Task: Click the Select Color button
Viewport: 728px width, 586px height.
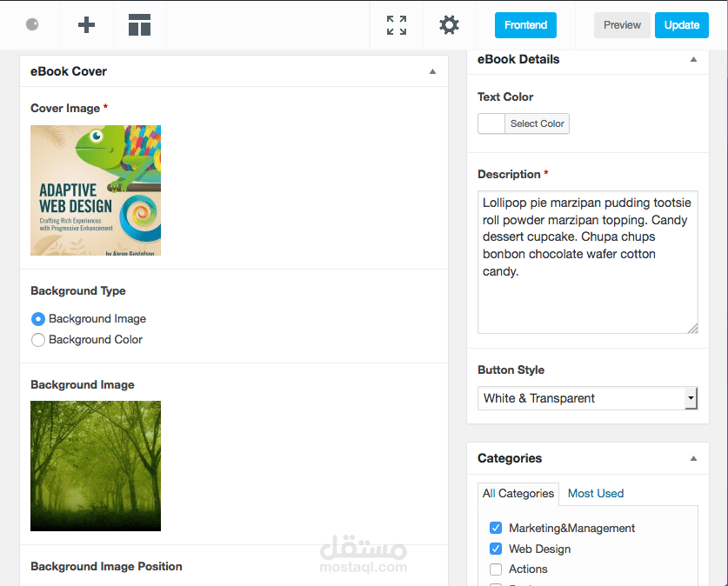Action: click(x=538, y=123)
